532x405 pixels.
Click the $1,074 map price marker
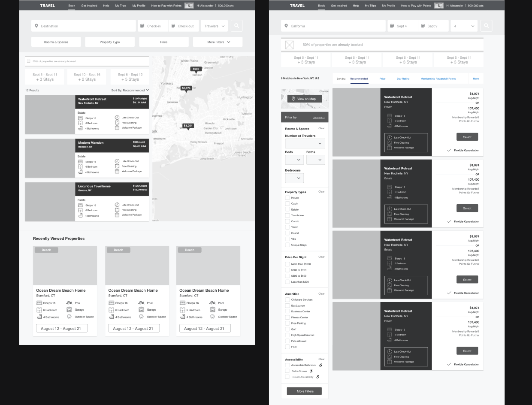pos(186,89)
